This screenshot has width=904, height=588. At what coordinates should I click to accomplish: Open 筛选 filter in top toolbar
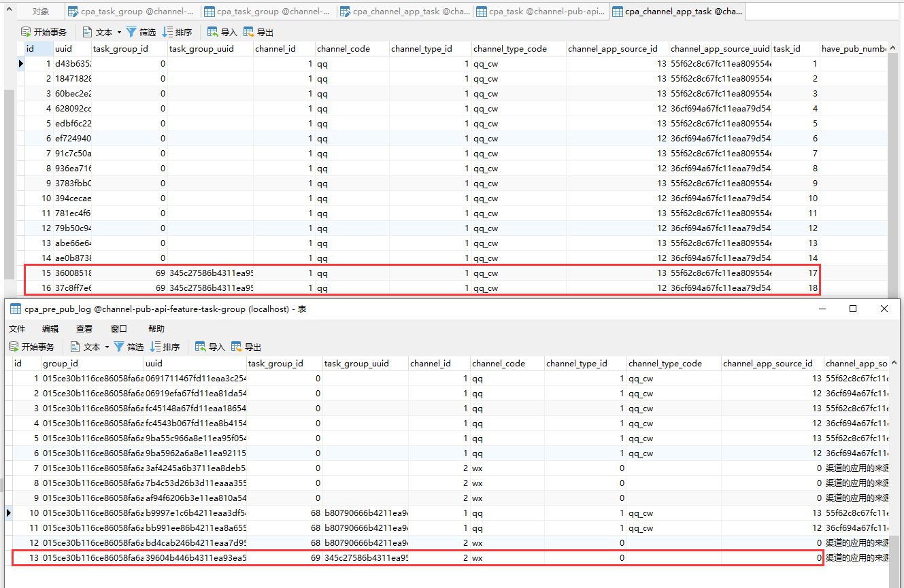point(141,32)
